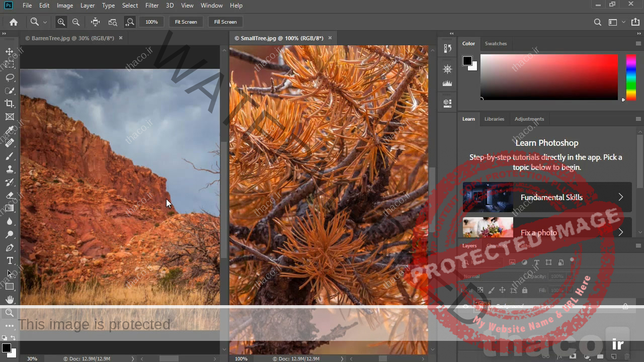Open the Filter menu

click(x=152, y=6)
